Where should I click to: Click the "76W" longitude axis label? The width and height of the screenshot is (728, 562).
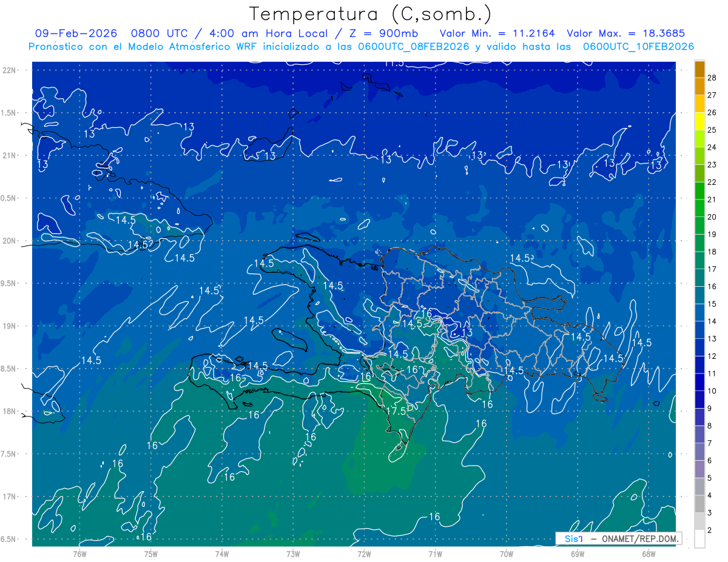point(80,553)
